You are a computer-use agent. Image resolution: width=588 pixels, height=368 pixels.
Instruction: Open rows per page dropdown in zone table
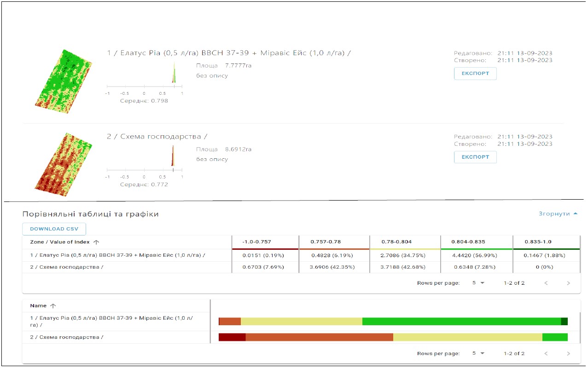pyautogui.click(x=478, y=283)
